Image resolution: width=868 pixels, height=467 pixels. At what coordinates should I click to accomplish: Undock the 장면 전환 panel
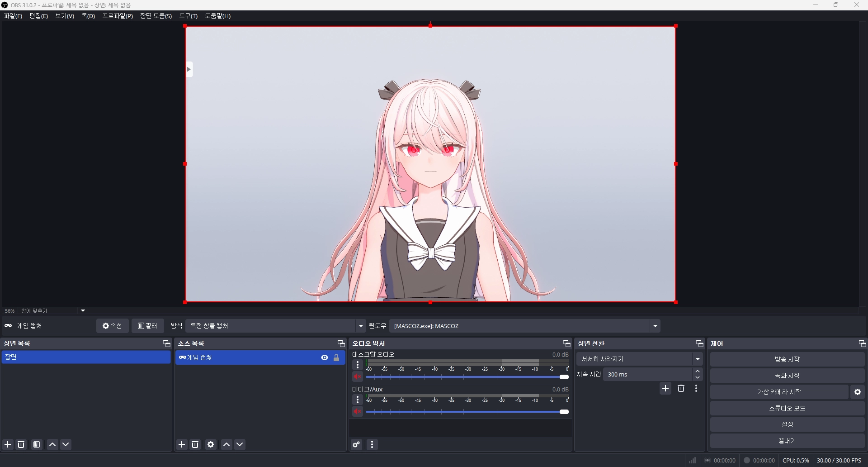click(x=699, y=343)
